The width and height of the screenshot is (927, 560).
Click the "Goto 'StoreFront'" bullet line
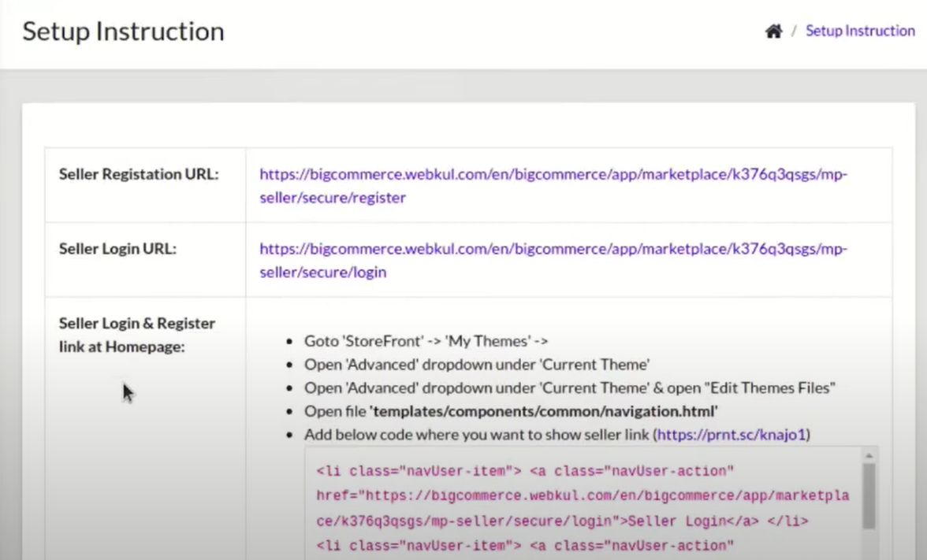[426, 341]
